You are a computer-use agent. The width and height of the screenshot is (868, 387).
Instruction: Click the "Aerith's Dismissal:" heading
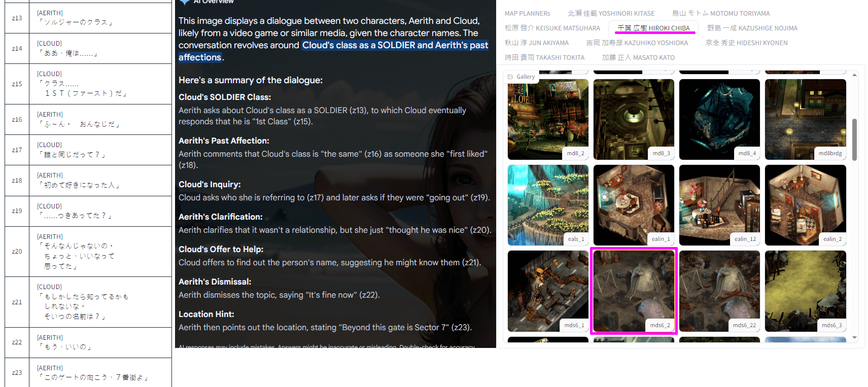pyautogui.click(x=215, y=282)
